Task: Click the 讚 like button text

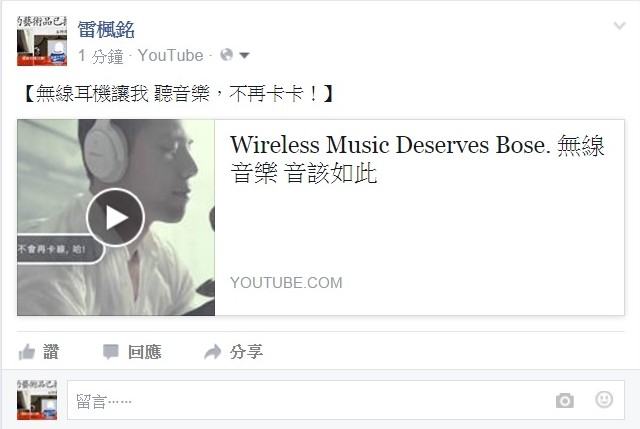Action: [x=51, y=352]
